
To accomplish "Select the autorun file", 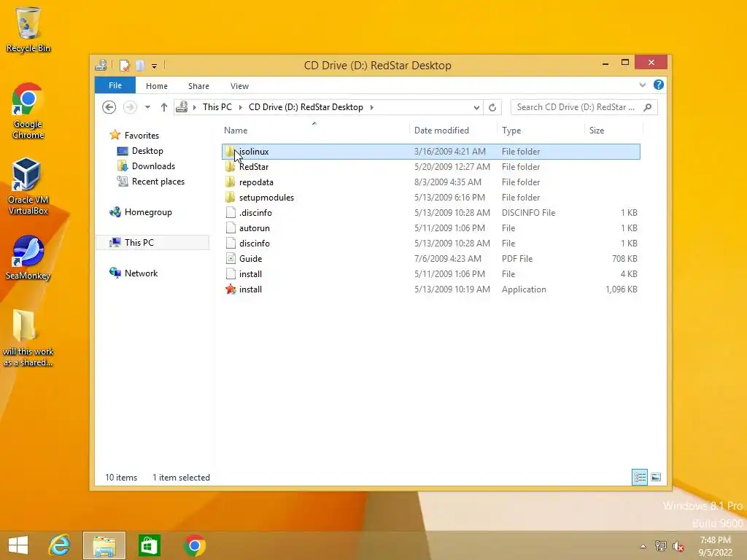I will tap(431, 228).
